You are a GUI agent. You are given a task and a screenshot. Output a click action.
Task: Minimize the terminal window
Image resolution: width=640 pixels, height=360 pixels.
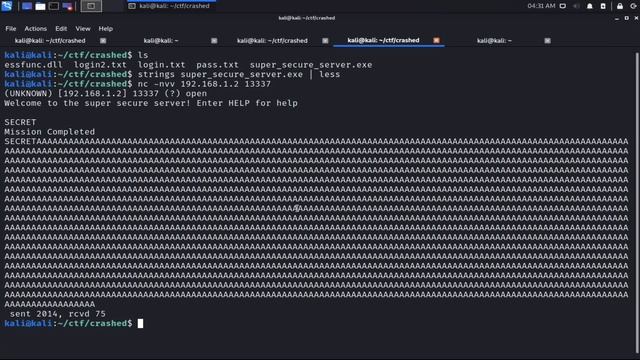[617, 18]
